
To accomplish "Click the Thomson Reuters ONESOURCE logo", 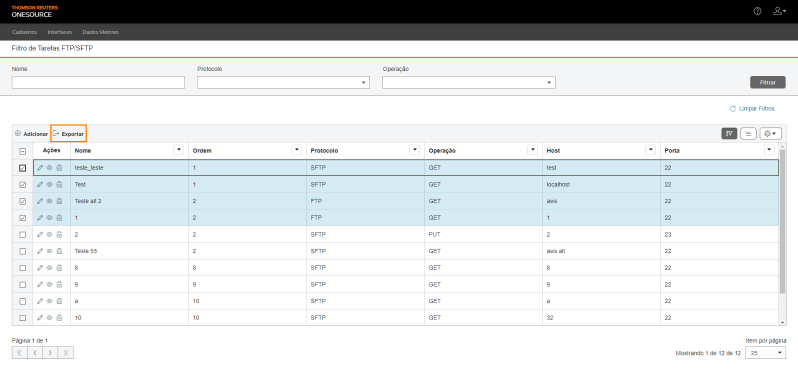I will pyautogui.click(x=35, y=11).
